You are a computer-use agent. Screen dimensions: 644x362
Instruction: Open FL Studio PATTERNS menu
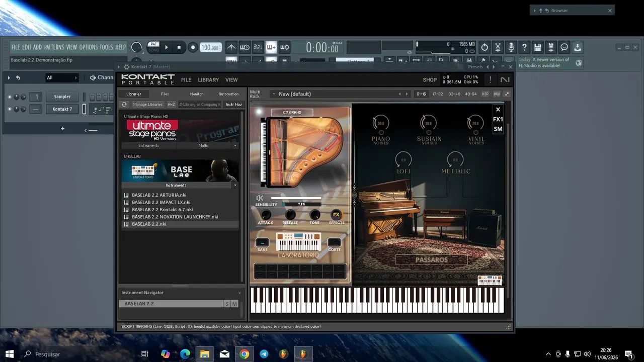click(54, 47)
